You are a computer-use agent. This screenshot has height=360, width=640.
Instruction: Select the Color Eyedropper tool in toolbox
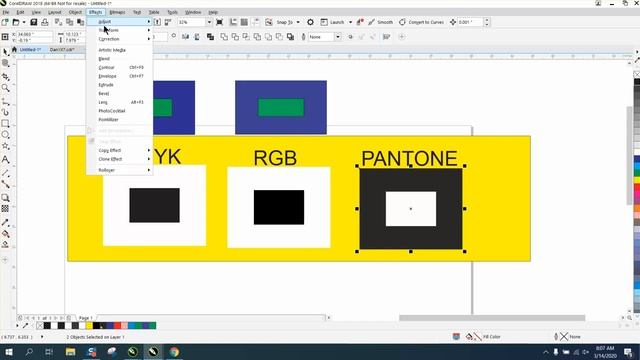(x=5, y=222)
